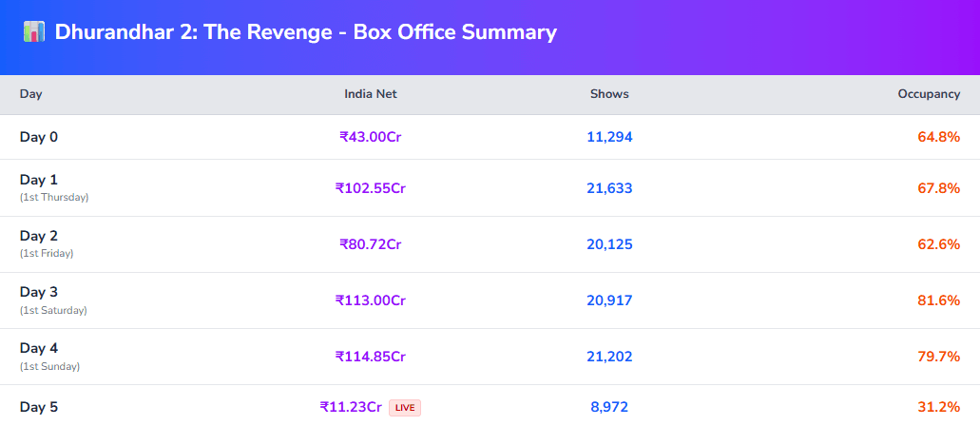Click the Day 5 row label
This screenshot has height=426, width=980.
[39, 407]
